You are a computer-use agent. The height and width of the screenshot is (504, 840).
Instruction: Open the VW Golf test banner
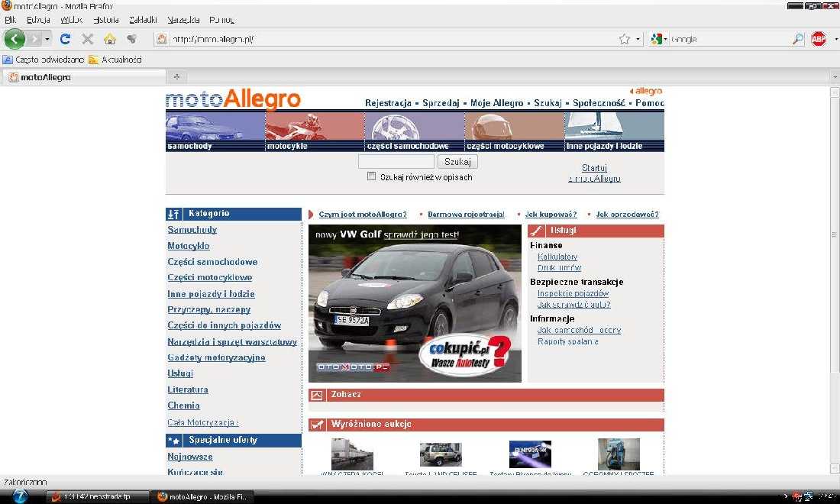coord(415,303)
